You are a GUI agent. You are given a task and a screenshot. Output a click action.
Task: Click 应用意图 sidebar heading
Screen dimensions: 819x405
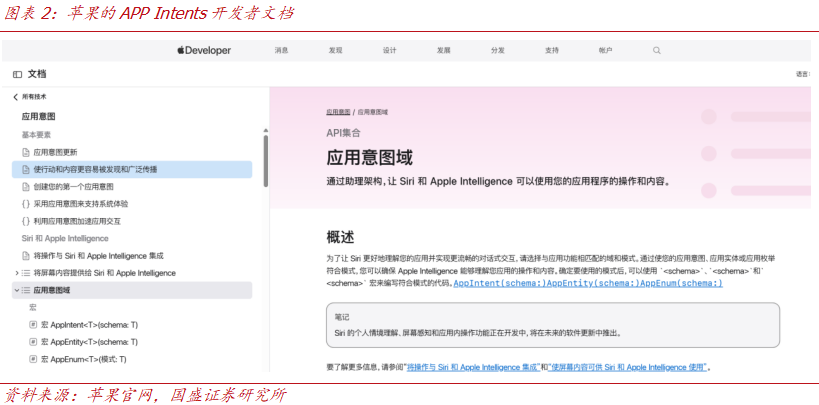[38, 117]
